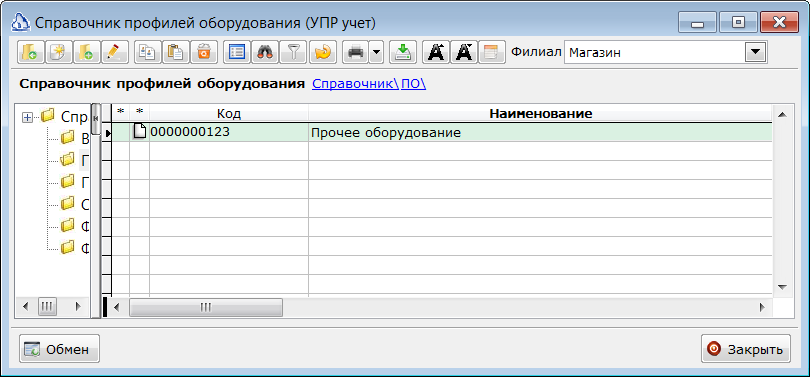Click the Обмен button
Image resolution: width=810 pixels, height=377 pixels.
(x=59, y=349)
